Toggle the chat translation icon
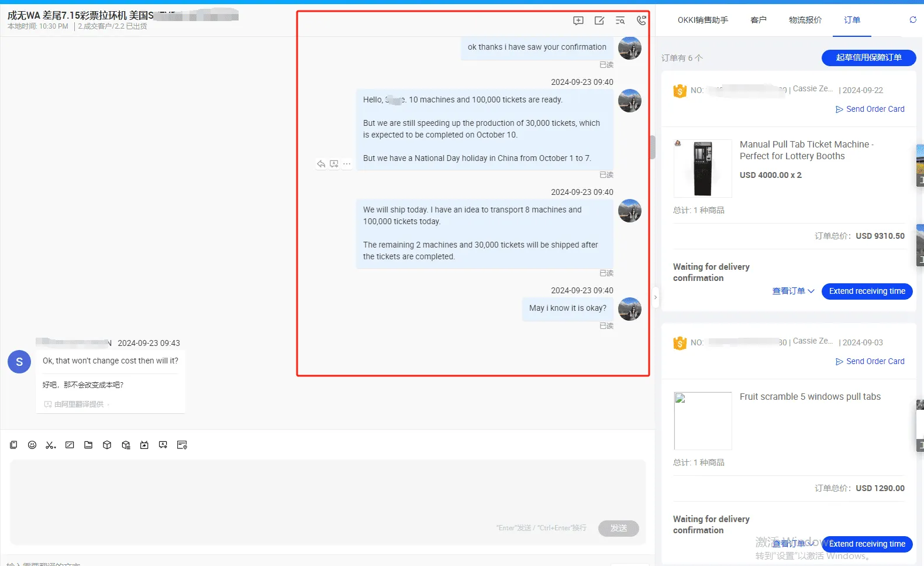Viewport: 924px width, 566px height. 163,445
